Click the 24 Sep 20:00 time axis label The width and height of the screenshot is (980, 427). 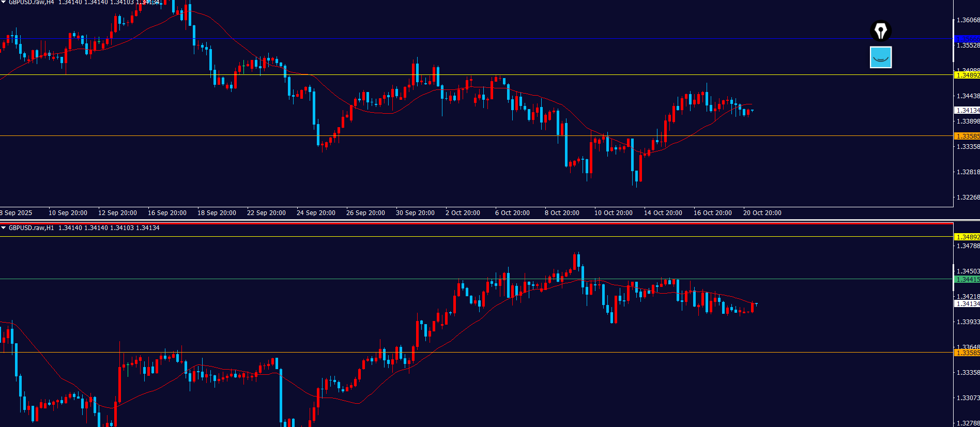tap(316, 213)
